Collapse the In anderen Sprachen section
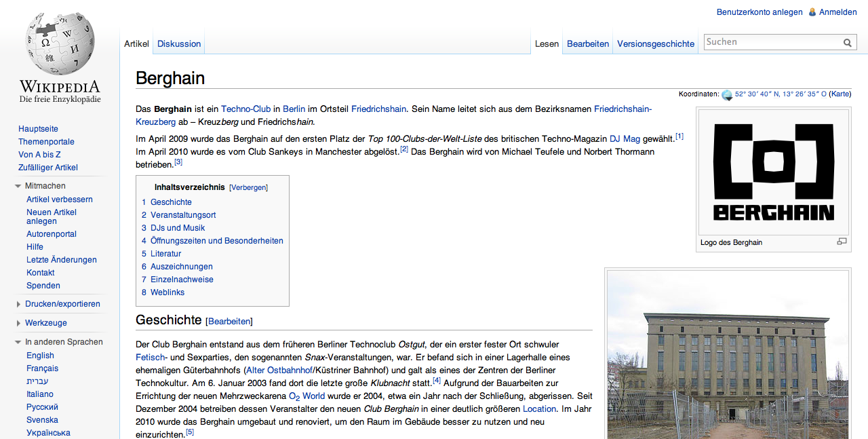 [18, 342]
